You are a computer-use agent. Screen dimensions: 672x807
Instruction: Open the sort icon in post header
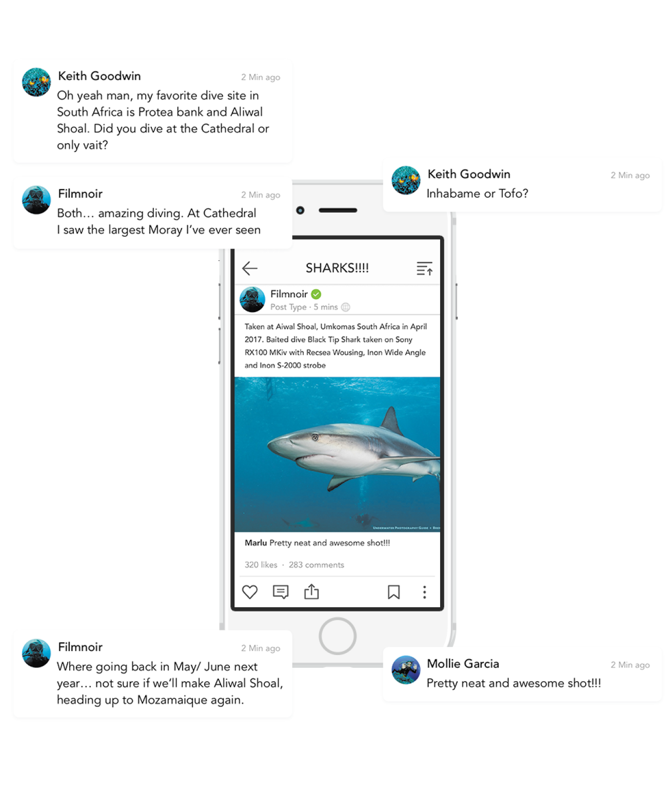pyautogui.click(x=424, y=268)
